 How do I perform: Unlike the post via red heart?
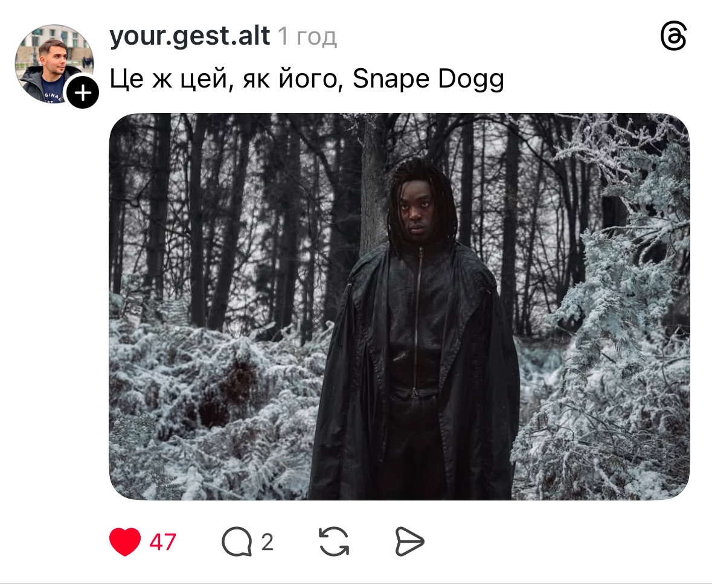coord(125,542)
